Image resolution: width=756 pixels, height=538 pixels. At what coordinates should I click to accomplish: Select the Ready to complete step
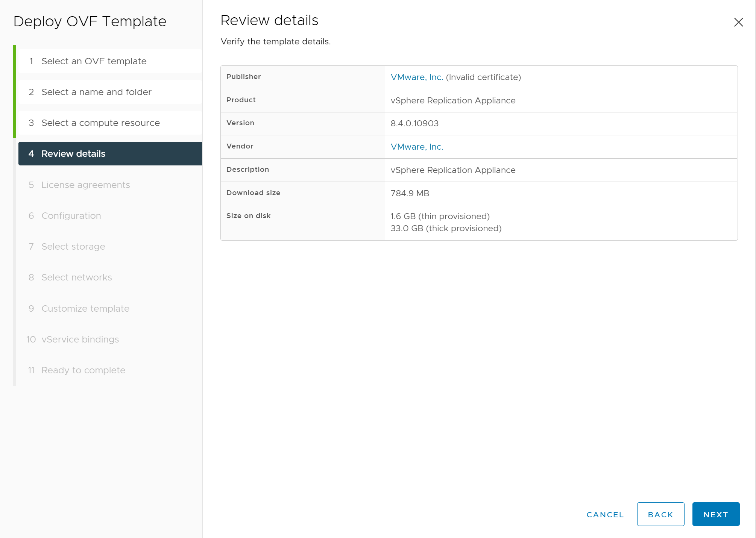83,370
